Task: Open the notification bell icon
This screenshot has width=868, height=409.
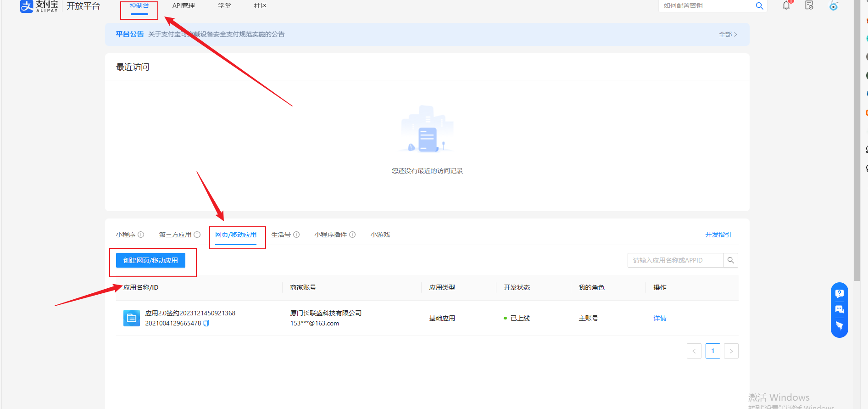Action: click(x=786, y=6)
